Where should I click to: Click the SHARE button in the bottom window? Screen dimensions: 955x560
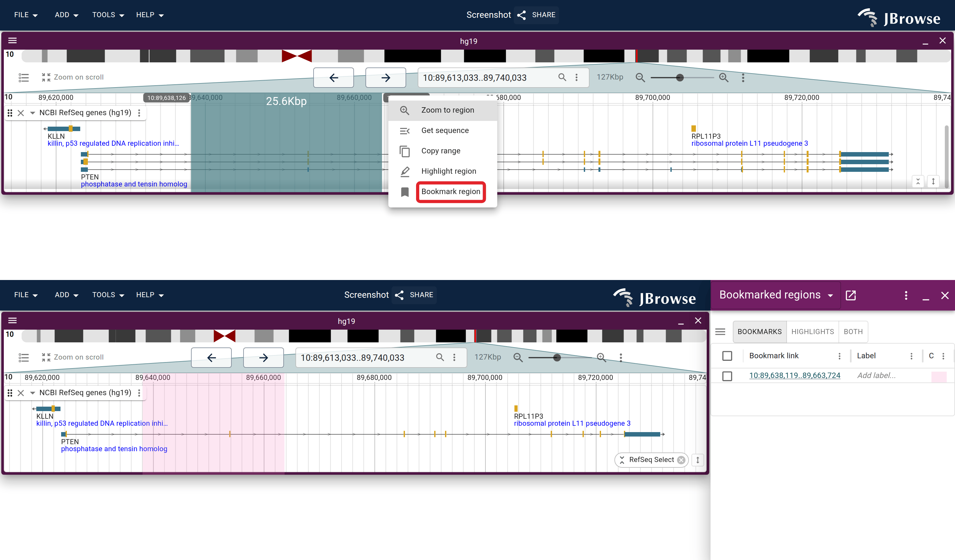pos(414,295)
